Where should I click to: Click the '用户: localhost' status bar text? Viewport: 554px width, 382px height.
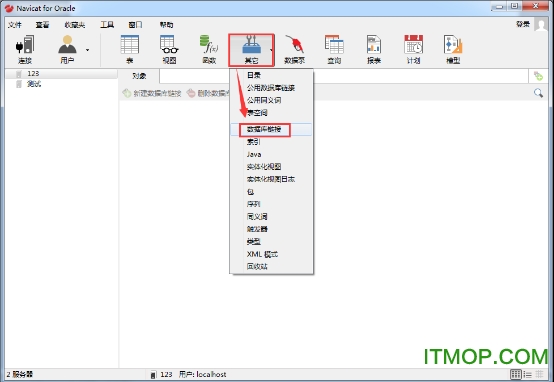point(202,374)
